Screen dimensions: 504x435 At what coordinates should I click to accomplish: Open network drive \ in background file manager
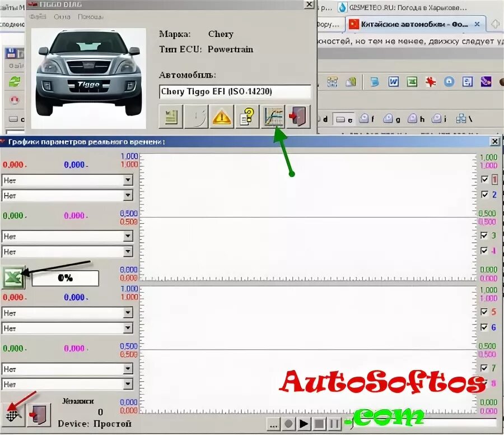[464, 119]
